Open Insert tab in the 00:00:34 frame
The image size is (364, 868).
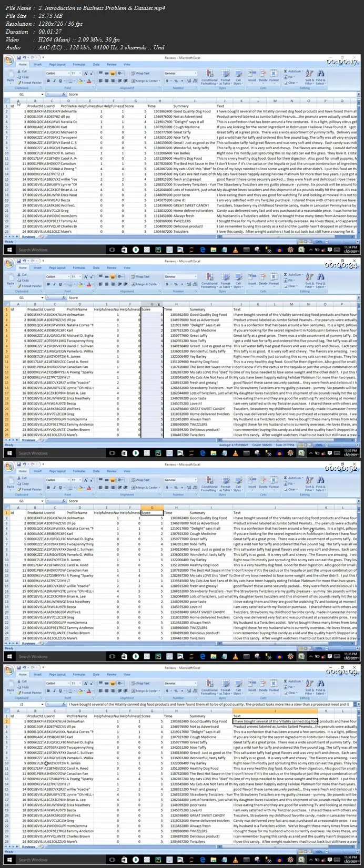(x=37, y=267)
